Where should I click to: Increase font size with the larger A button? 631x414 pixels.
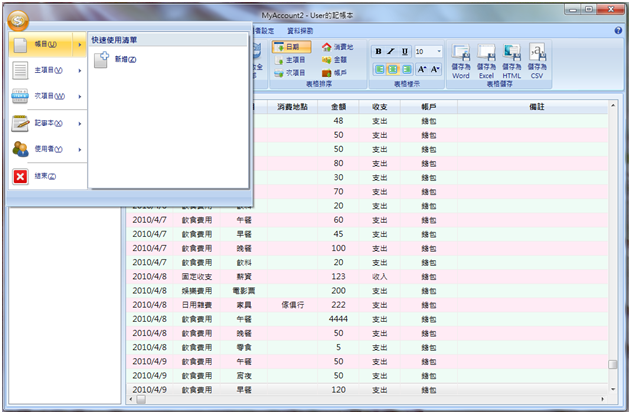click(421, 69)
